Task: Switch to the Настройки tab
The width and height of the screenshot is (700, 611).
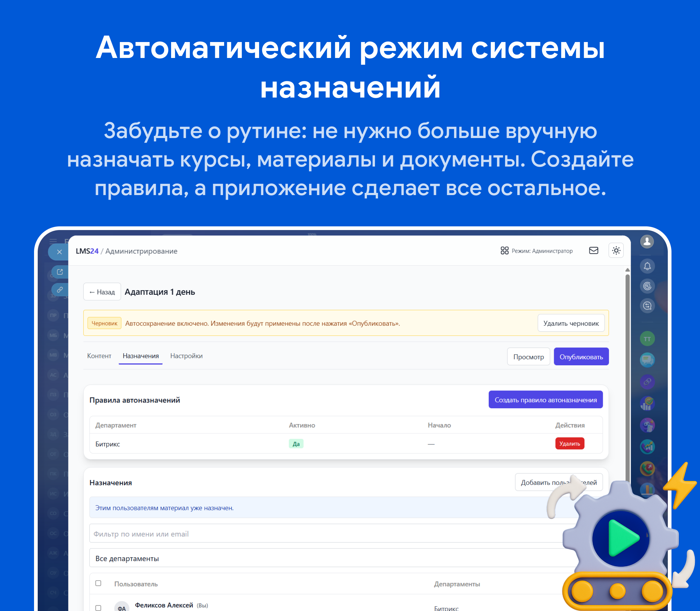Action: pos(186,356)
